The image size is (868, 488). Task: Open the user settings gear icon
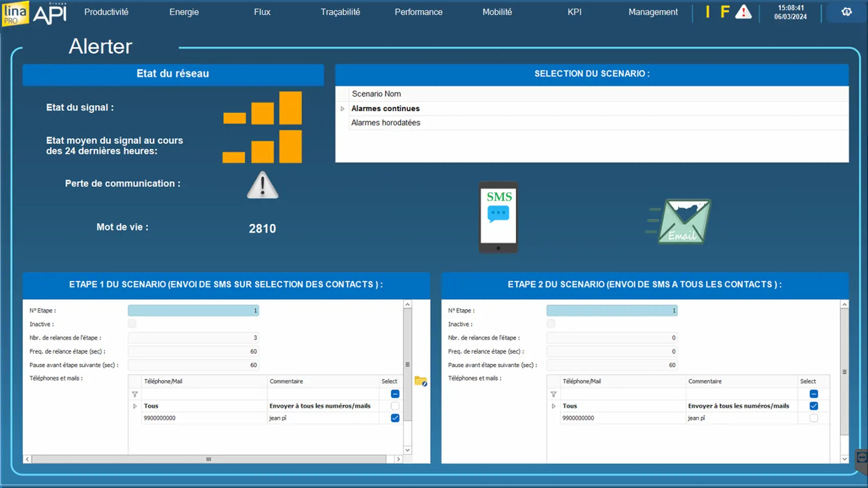pyautogui.click(x=846, y=12)
